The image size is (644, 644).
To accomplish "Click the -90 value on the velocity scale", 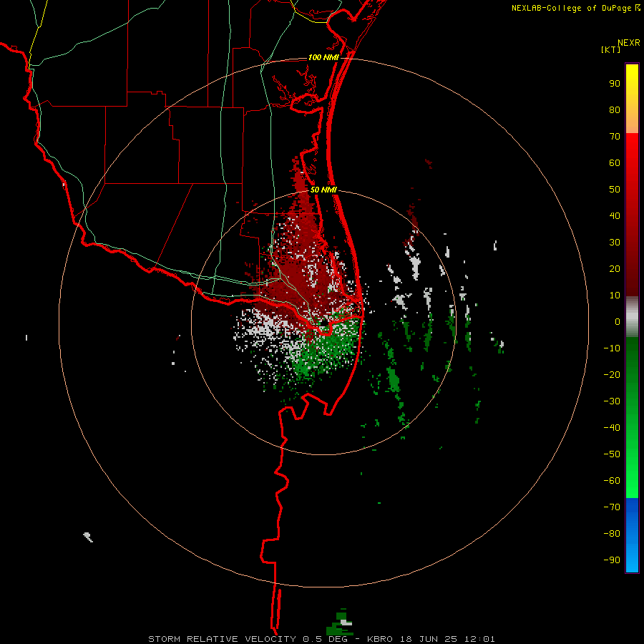I will [x=612, y=560].
